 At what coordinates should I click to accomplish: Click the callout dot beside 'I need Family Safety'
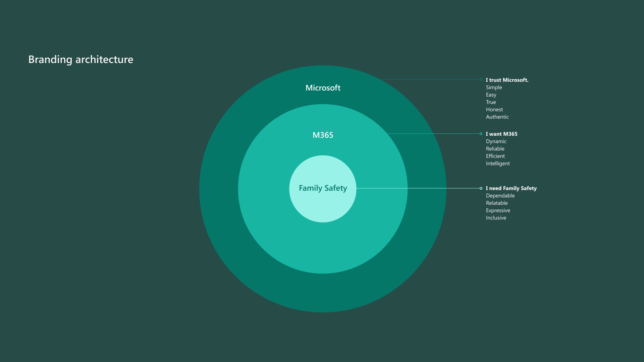click(481, 188)
